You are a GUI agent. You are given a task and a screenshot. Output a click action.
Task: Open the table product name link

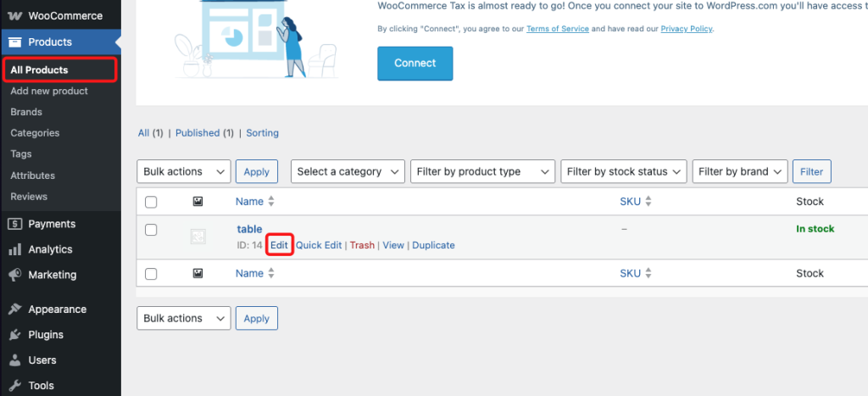pos(250,229)
